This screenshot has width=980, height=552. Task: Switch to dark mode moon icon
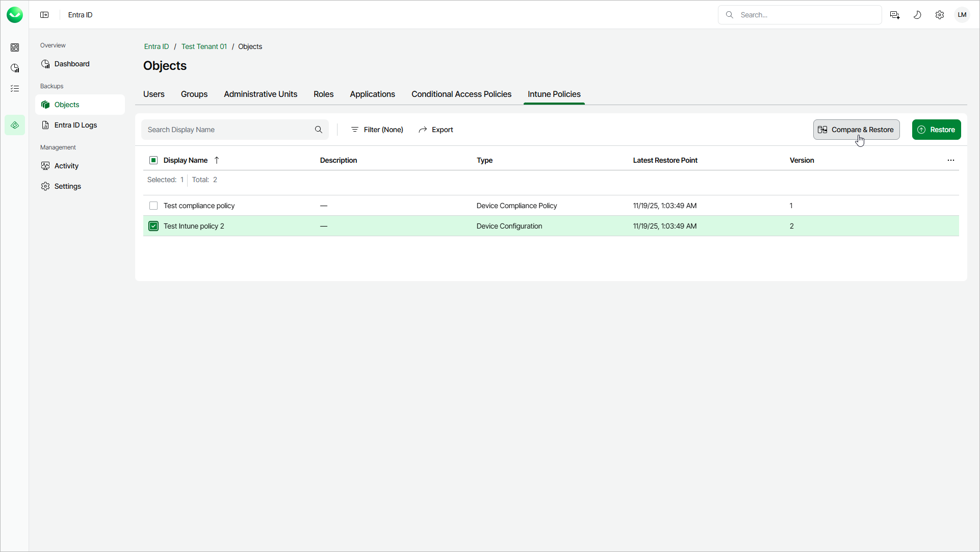(x=917, y=15)
